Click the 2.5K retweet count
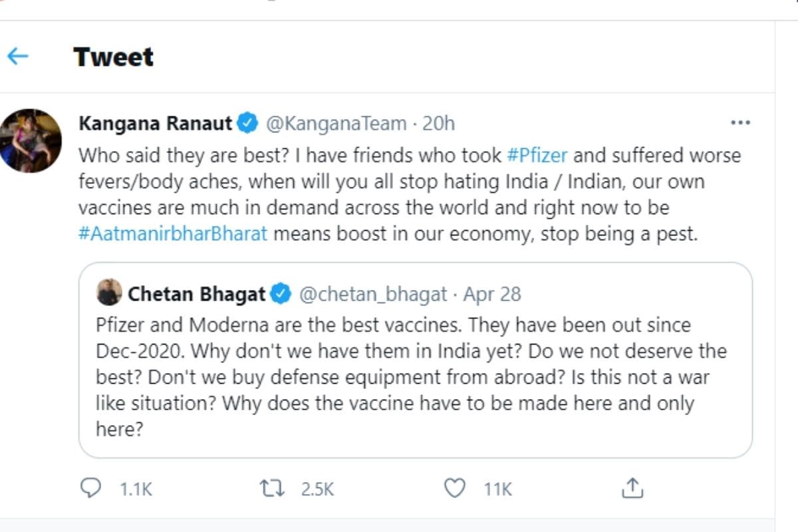Image resolution: width=798 pixels, height=532 pixels. click(317, 490)
